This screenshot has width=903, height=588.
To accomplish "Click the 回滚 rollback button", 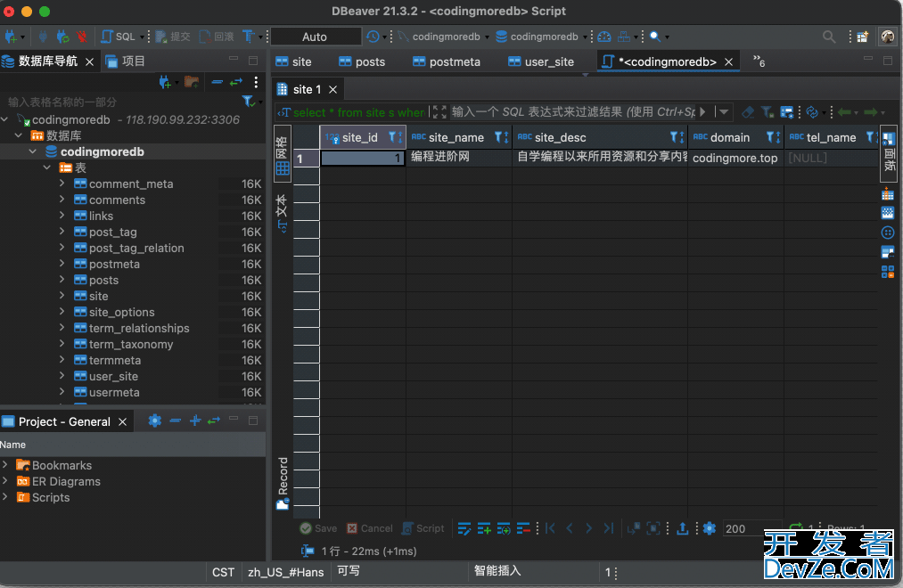I will pyautogui.click(x=217, y=37).
